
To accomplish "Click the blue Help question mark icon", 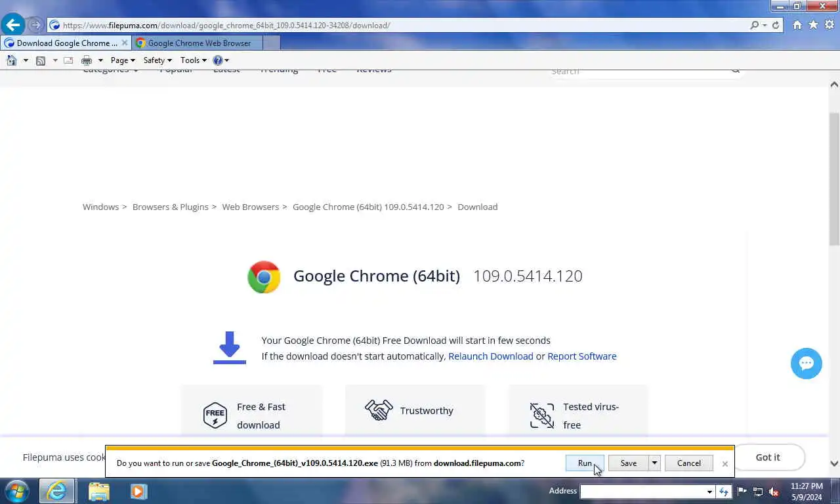I will 217,60.
